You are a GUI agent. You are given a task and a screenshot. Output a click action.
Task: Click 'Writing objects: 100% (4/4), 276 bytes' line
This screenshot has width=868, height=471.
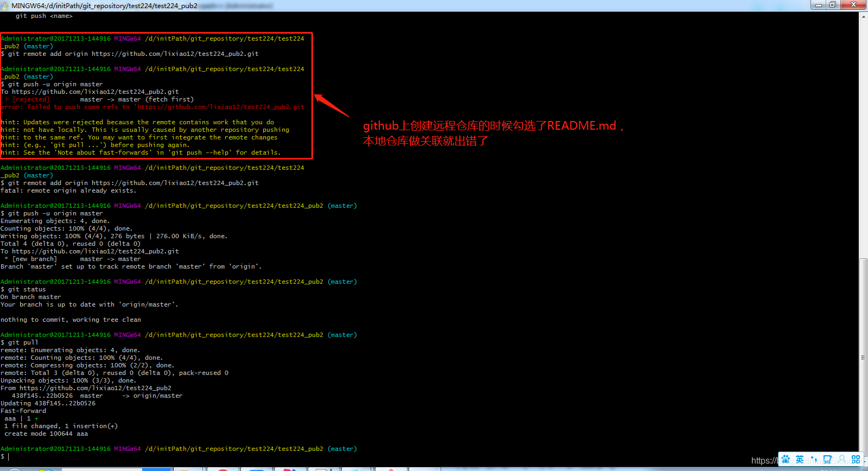click(114, 236)
